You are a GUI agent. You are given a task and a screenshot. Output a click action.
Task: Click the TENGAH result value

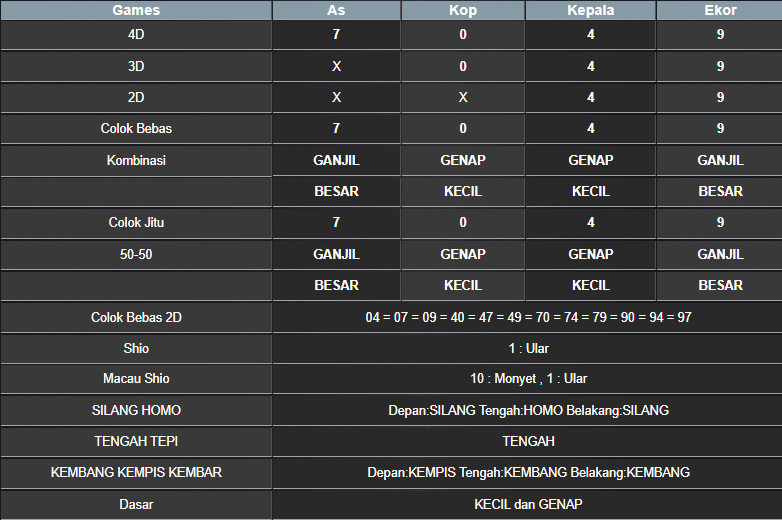[x=528, y=441]
